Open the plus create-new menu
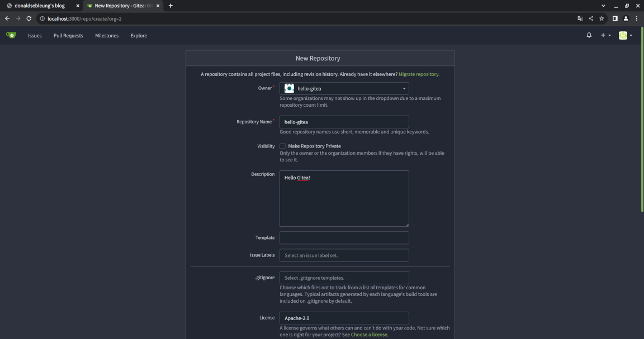The height and width of the screenshot is (339, 644). (x=605, y=35)
